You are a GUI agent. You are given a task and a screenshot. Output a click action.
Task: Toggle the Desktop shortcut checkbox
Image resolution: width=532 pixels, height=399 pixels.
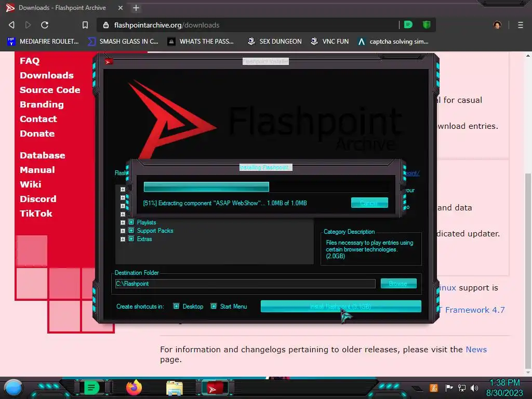[x=177, y=307]
